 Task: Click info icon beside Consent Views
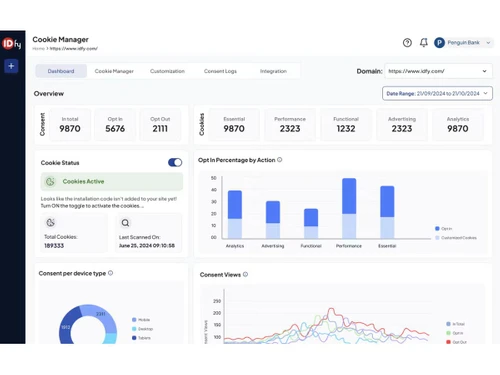click(245, 274)
